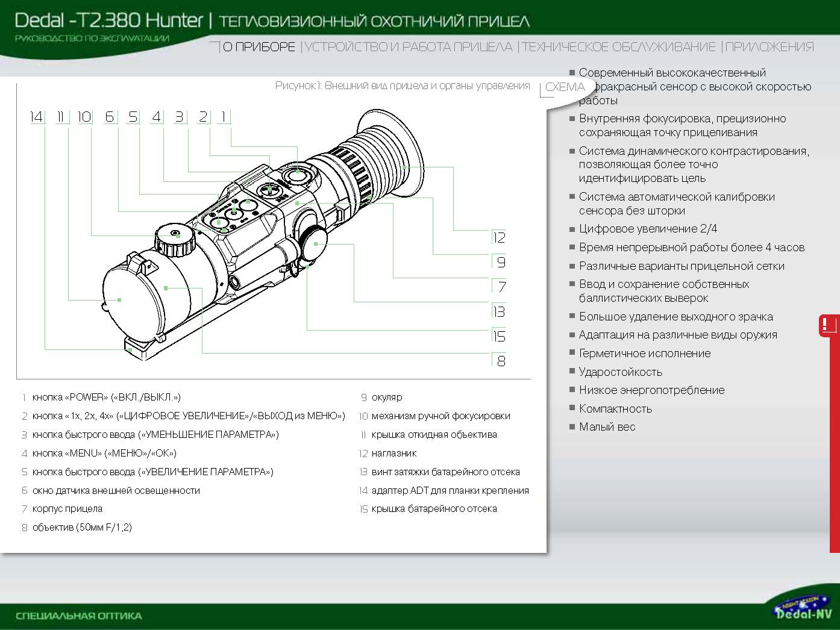Select callout number 15 right of scope

(499, 336)
